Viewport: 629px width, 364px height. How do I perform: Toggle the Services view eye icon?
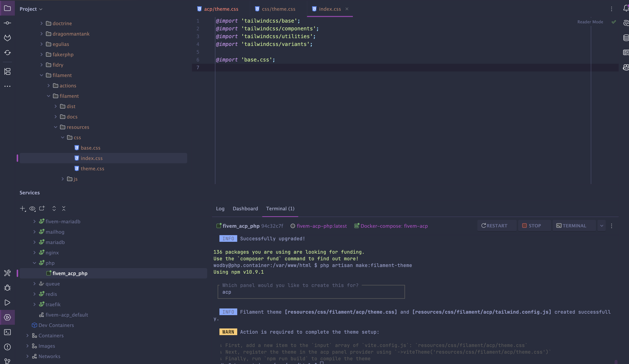[32, 208]
